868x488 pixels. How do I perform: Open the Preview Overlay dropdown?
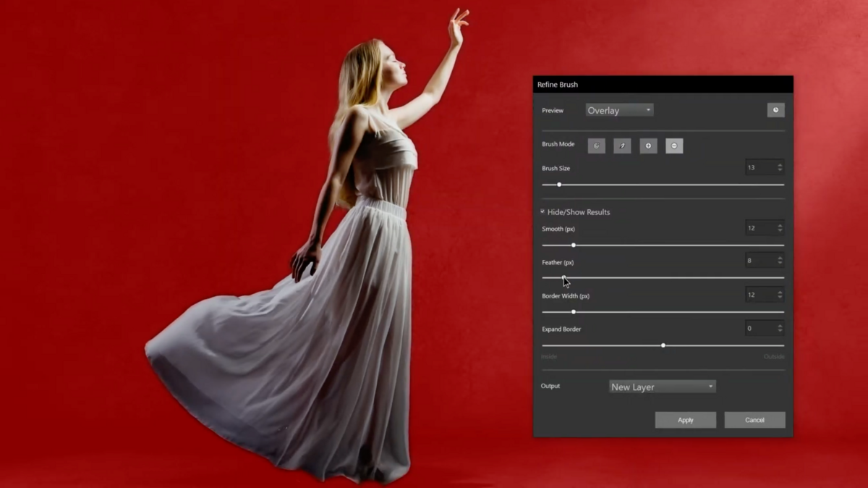(x=619, y=110)
